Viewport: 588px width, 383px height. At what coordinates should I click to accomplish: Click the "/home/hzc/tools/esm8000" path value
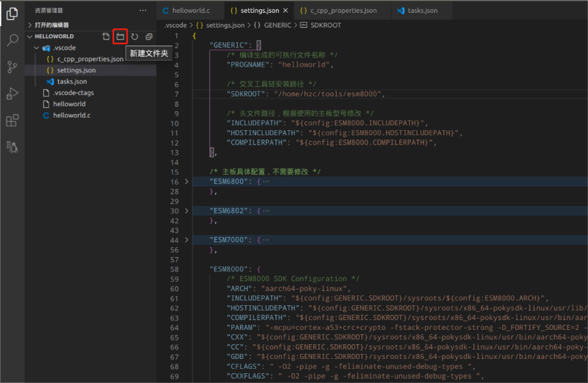point(328,93)
